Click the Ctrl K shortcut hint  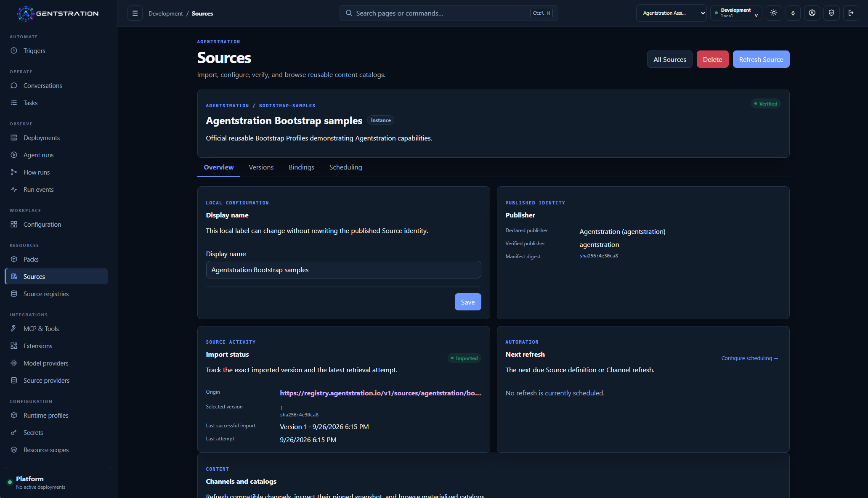pos(541,13)
